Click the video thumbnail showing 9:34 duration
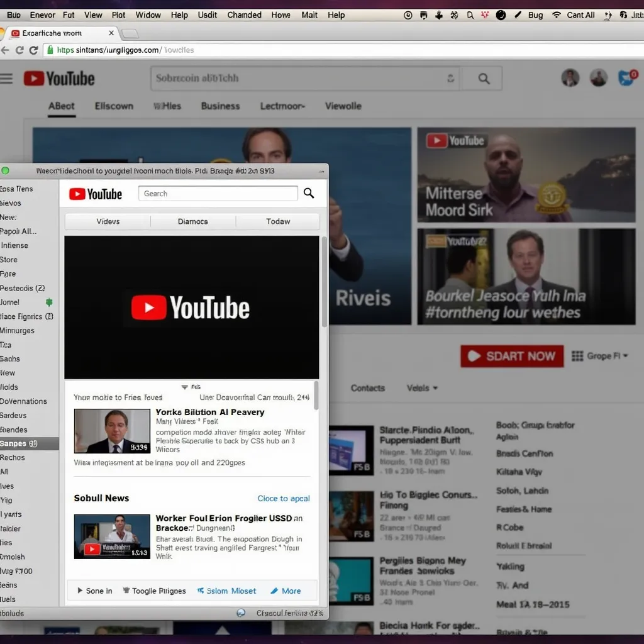The image size is (644, 644). pos(112,430)
